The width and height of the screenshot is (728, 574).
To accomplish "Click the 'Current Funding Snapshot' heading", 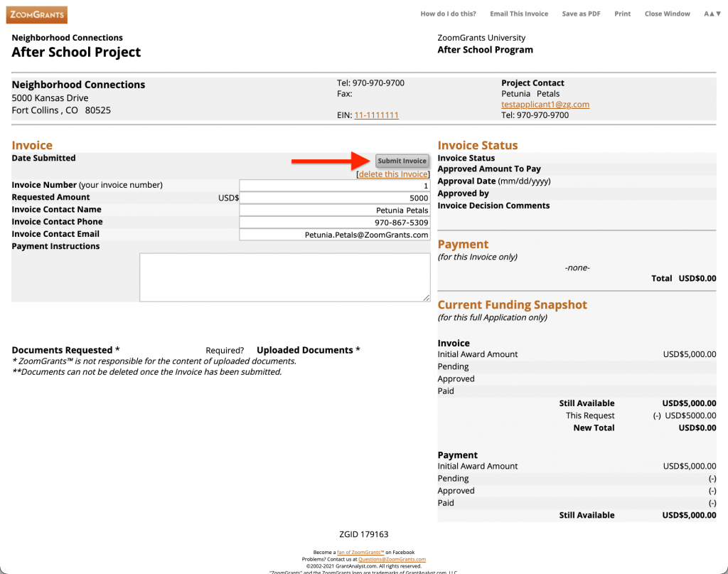I will [512, 304].
